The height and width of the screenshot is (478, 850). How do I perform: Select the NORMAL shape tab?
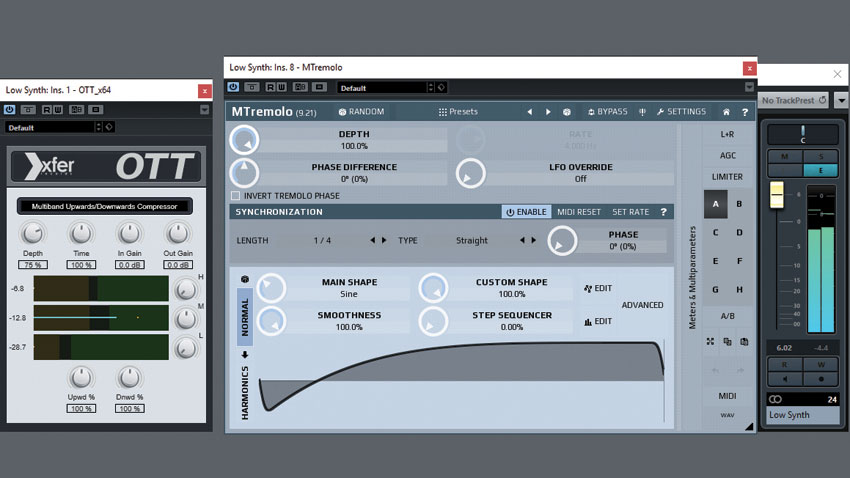[x=245, y=317]
